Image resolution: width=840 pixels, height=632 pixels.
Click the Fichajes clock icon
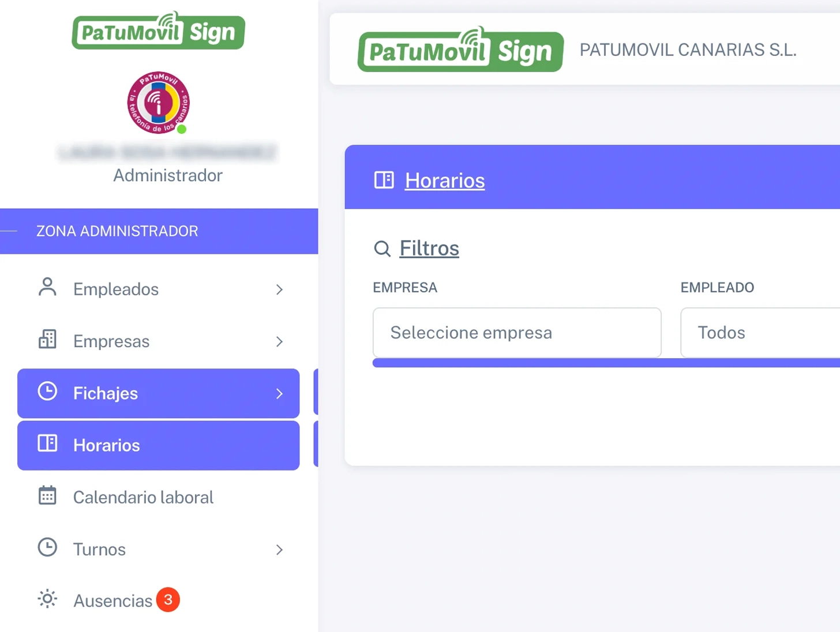pos(47,392)
